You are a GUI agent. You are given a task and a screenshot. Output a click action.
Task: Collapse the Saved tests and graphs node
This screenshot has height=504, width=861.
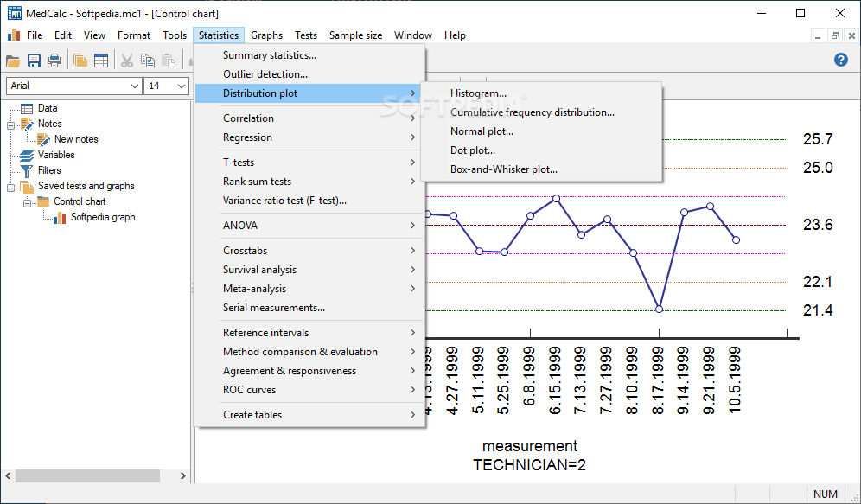[11, 188]
